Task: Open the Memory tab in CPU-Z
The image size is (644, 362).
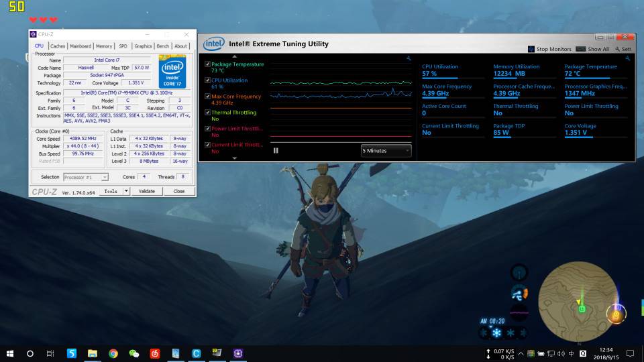Action: (x=104, y=46)
